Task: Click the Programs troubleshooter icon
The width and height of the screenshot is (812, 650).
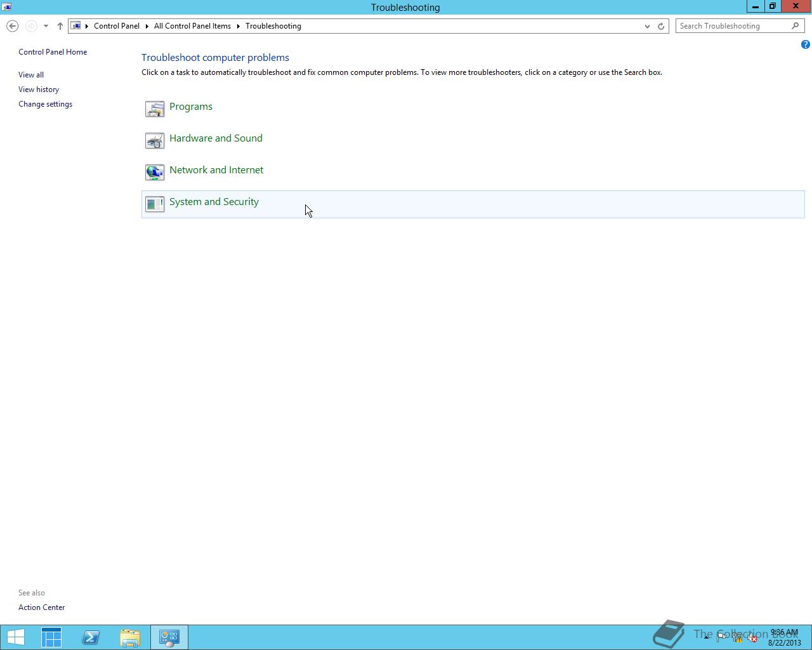Action: click(154, 109)
